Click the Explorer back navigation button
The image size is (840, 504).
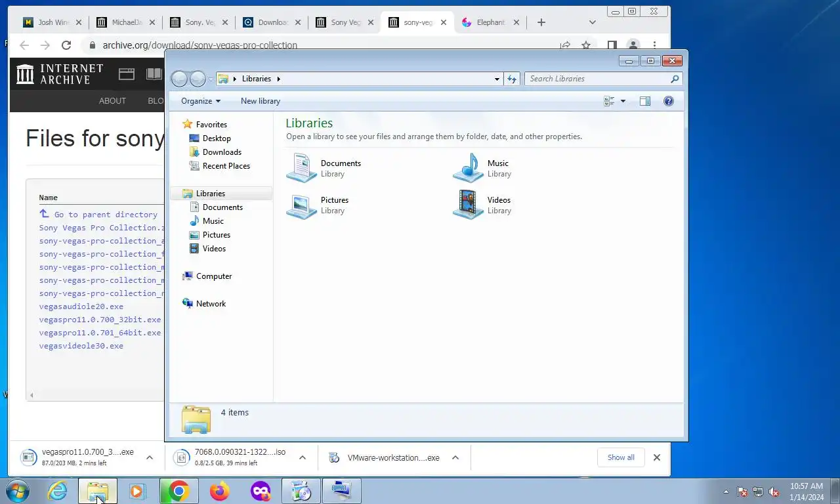click(179, 79)
